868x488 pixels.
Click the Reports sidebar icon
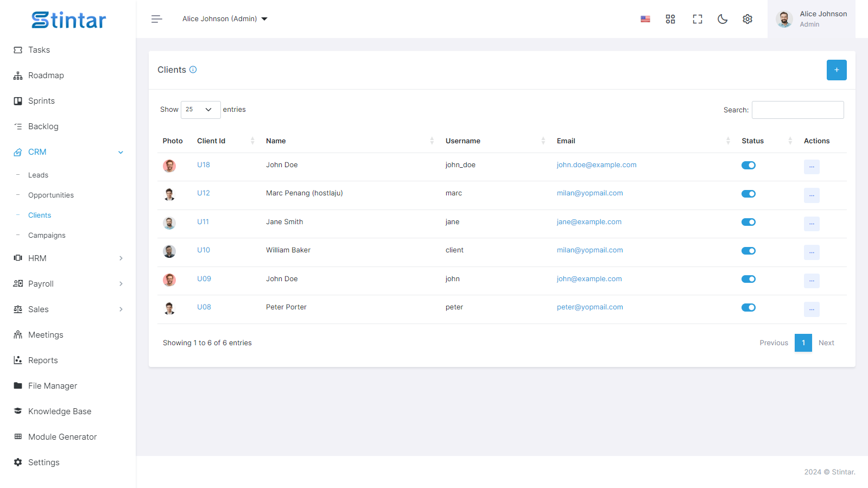click(x=18, y=360)
